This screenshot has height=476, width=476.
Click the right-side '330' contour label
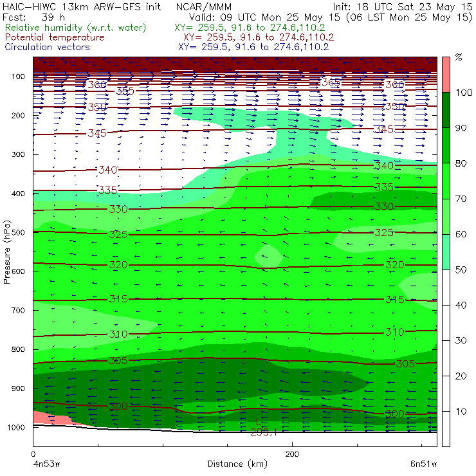coord(384,206)
